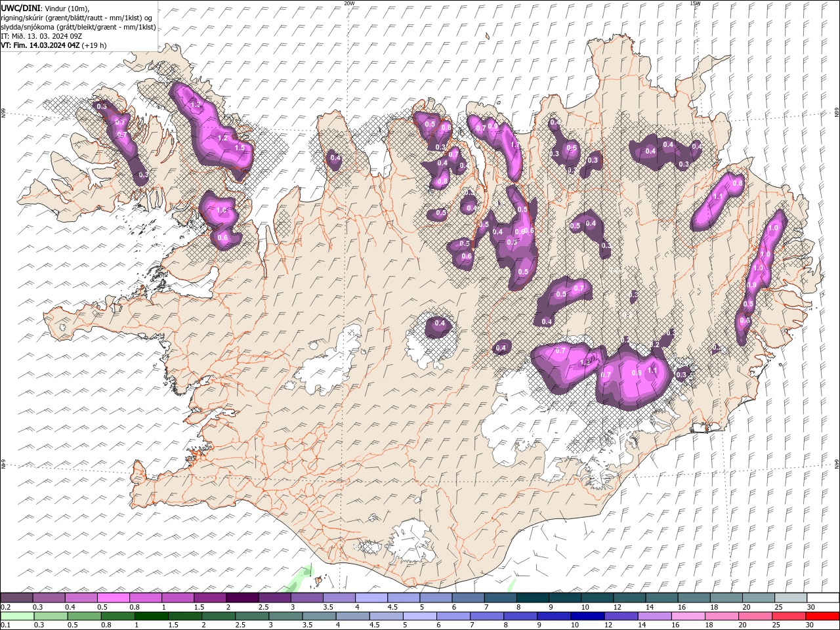Click lower legend swatch between 20 and 25
The height and width of the screenshot is (630, 840).
755,616
